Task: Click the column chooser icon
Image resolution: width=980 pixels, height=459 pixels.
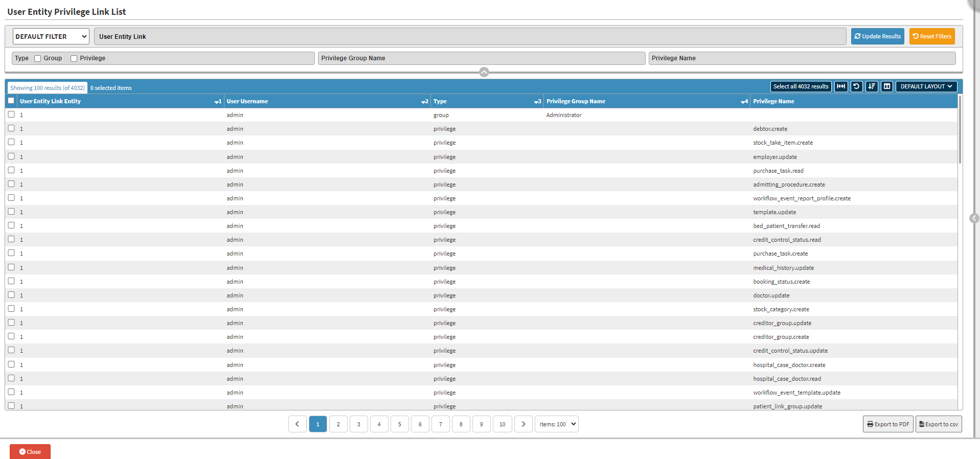Action: point(887,86)
